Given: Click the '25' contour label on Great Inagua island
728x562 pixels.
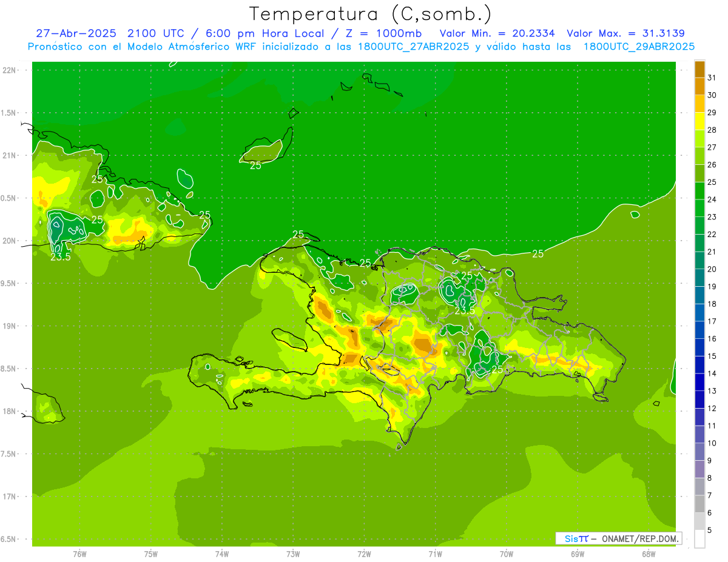Looking at the screenshot, I should tap(255, 165).
